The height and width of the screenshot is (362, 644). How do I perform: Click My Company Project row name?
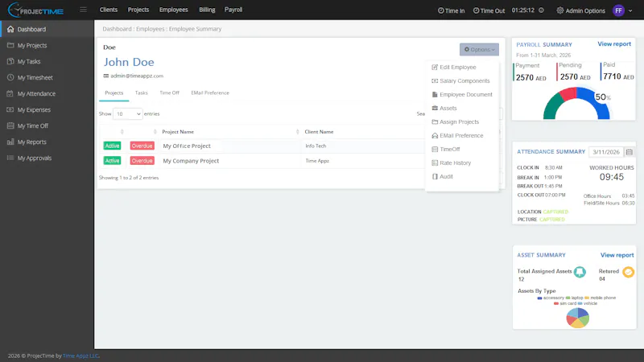[191, 161]
